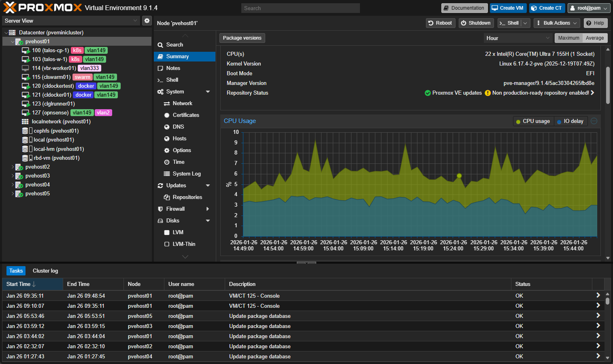Open the LVM disks view
The height and width of the screenshot is (364, 613).
pos(177,232)
